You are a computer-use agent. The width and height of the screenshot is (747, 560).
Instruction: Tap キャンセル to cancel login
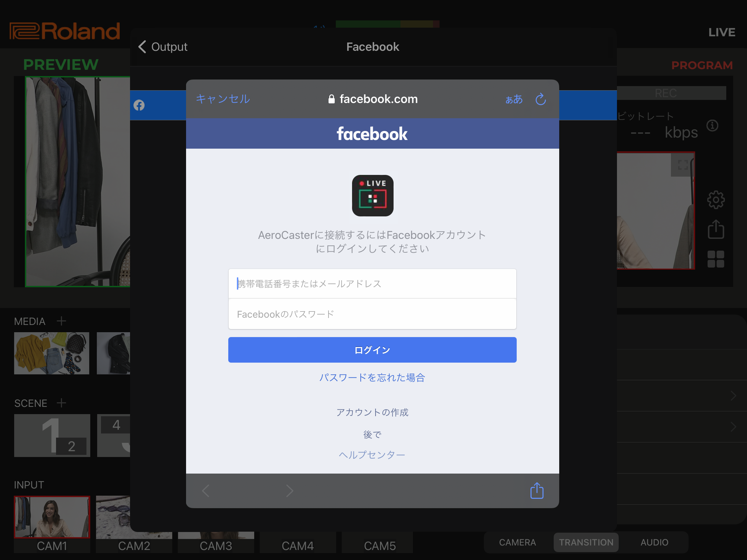pyautogui.click(x=223, y=99)
